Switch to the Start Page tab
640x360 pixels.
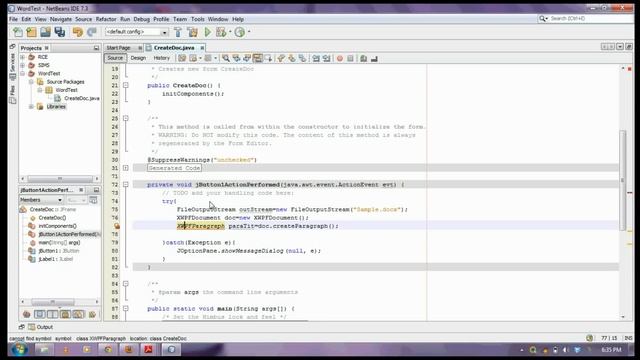tap(118, 48)
